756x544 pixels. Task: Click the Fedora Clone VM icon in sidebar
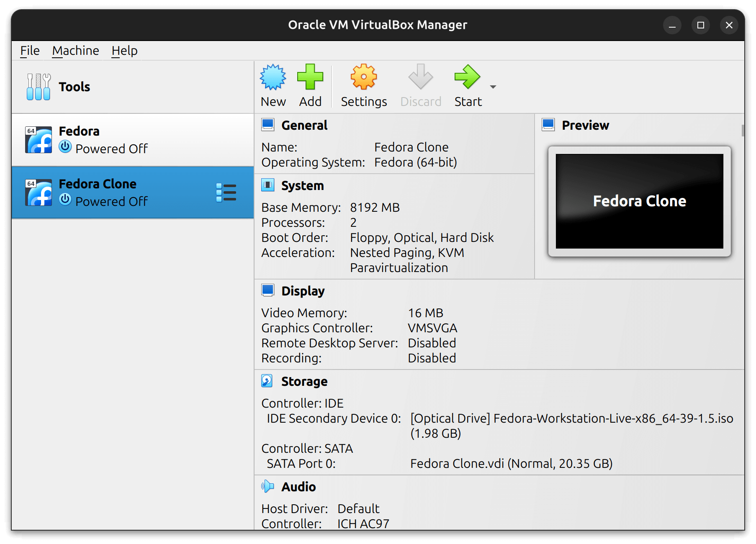click(x=38, y=192)
